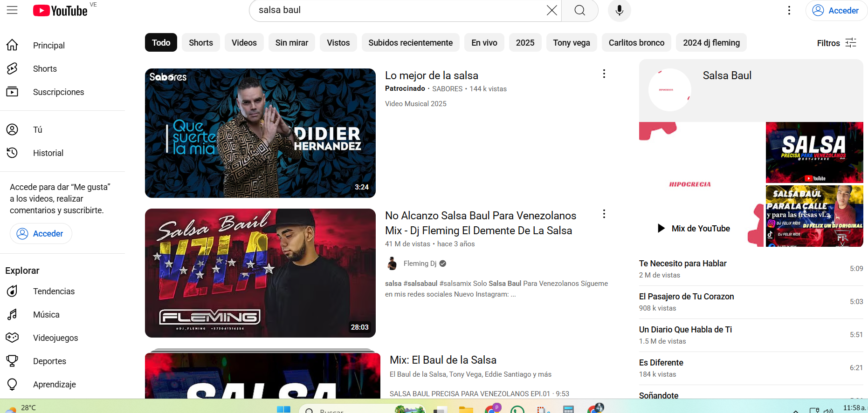Clear the search box text

(551, 10)
